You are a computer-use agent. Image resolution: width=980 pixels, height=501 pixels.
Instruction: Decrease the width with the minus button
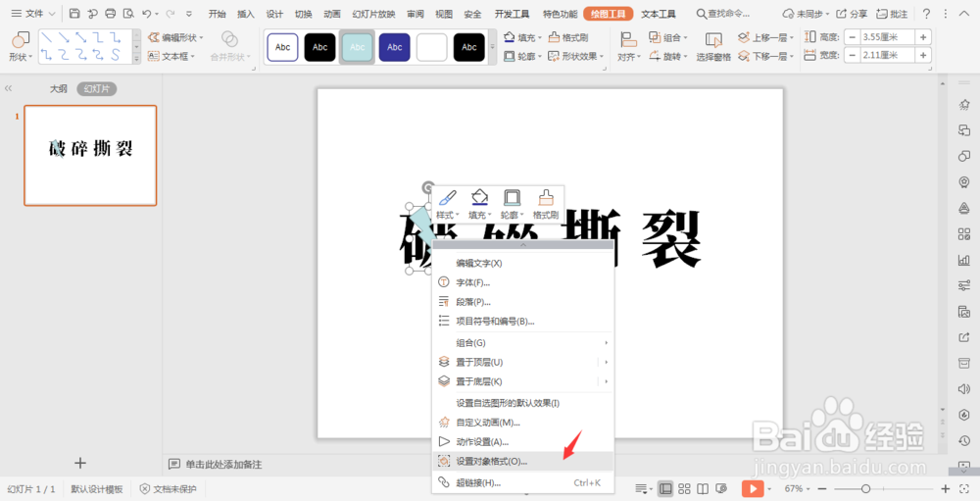point(852,56)
